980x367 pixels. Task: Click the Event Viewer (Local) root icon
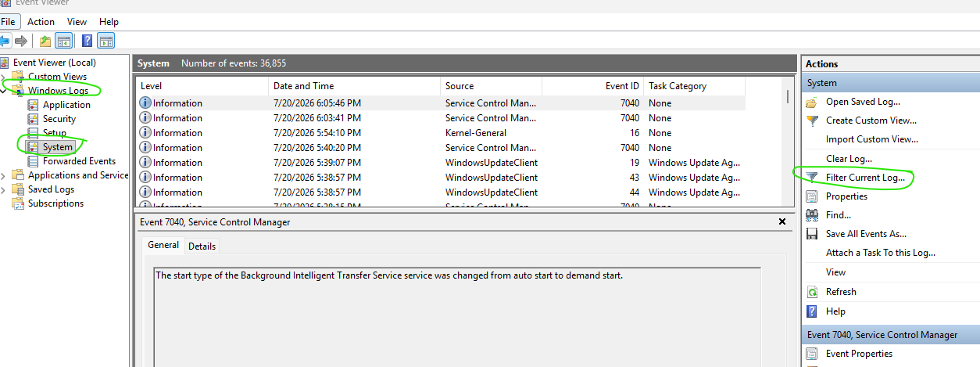tap(5, 63)
